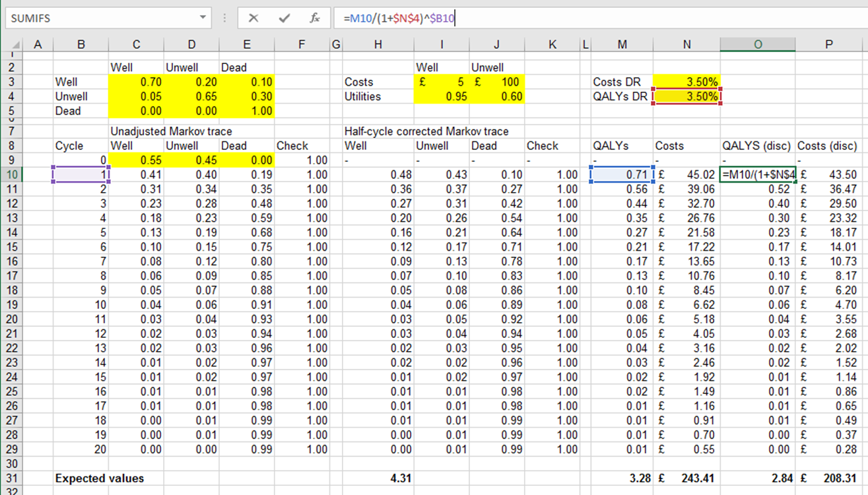Select the Half-cycle corrected Markov trace heading
This screenshot has height=495, width=868.
(x=378, y=131)
